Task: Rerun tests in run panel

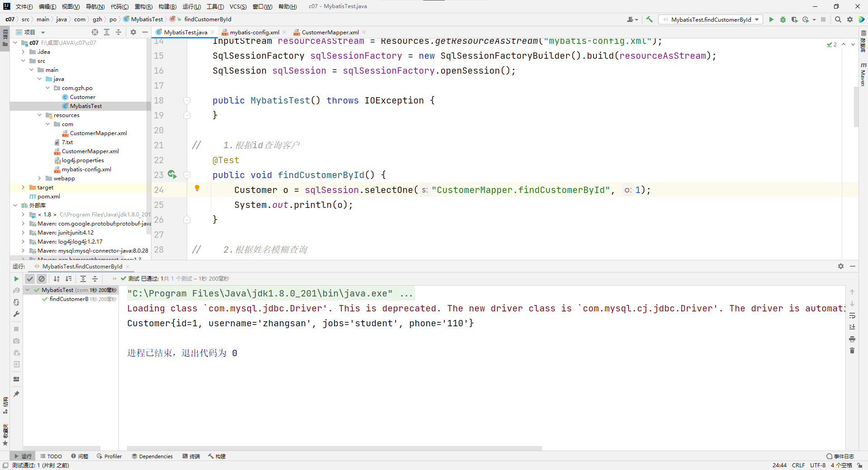Action: (x=16, y=279)
